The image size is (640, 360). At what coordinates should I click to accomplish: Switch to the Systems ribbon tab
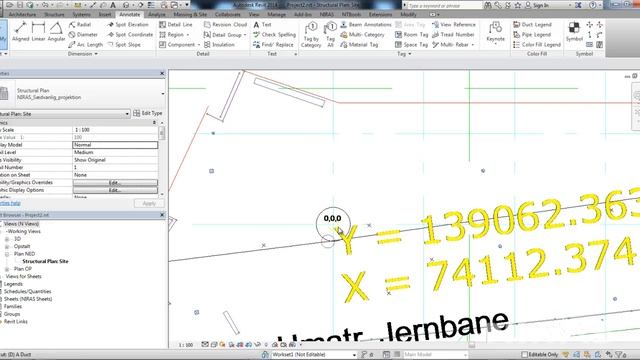82,14
